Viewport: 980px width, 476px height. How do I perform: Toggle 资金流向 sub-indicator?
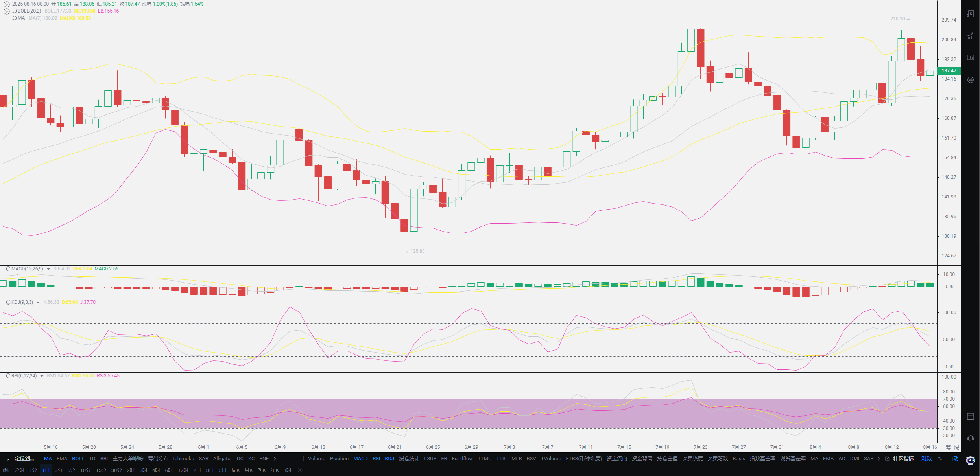point(617,459)
